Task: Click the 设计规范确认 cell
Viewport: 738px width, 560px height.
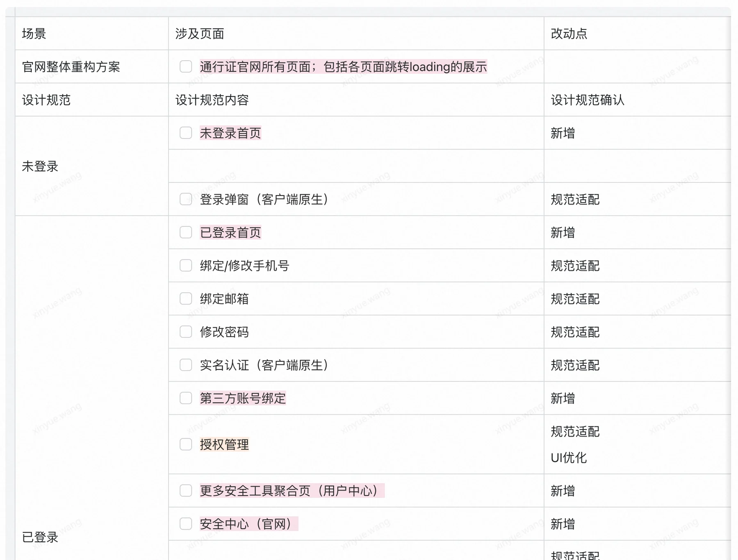Action: click(x=638, y=100)
